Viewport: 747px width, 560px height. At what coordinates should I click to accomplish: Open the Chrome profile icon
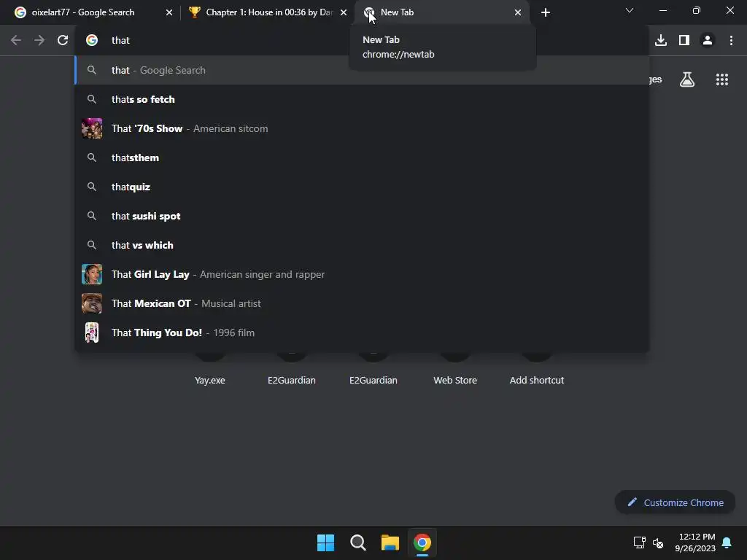coord(708,41)
